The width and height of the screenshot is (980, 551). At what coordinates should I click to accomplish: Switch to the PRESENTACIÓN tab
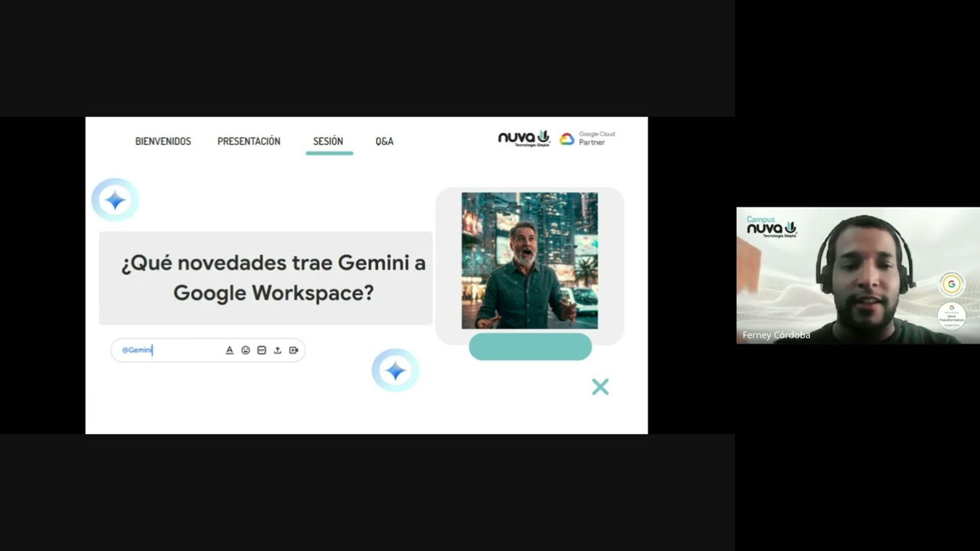(249, 142)
